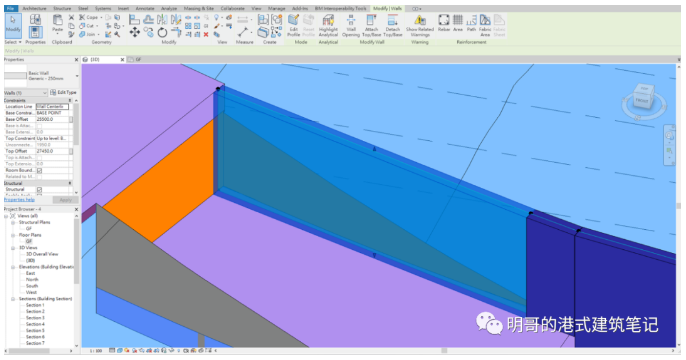The height and width of the screenshot is (360, 686).
Task: Open the Select panel dropdown
Action: pos(13,42)
